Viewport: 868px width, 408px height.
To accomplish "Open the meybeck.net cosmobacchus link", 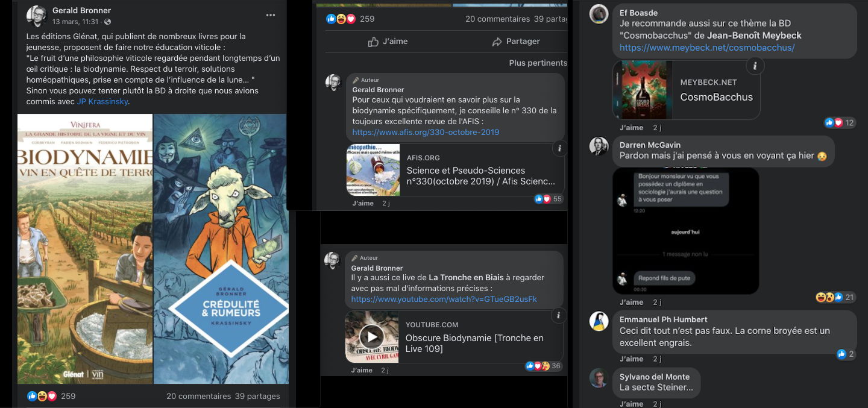I will pos(706,47).
